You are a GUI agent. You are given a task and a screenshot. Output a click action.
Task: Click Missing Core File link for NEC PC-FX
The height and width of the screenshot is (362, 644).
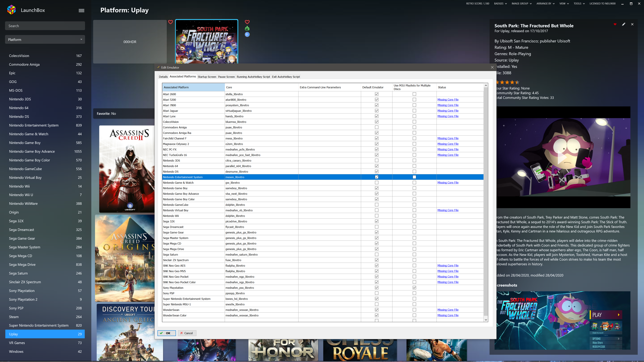448,149
